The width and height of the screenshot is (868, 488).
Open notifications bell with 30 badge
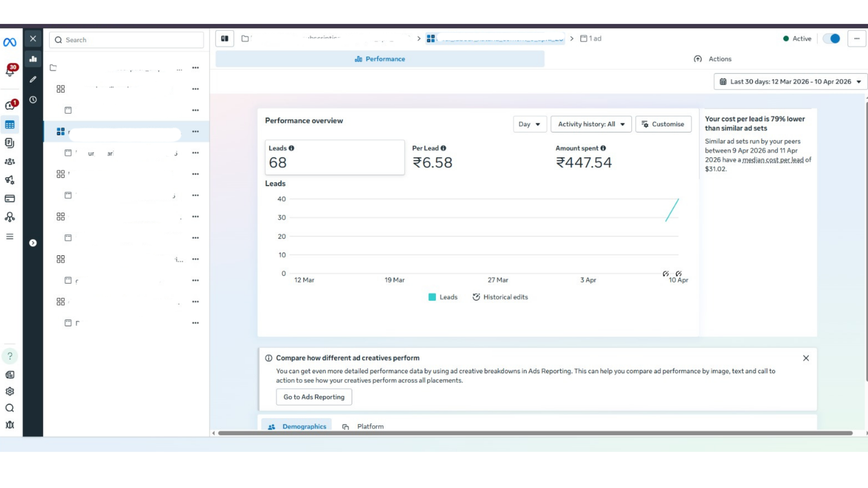click(11, 70)
